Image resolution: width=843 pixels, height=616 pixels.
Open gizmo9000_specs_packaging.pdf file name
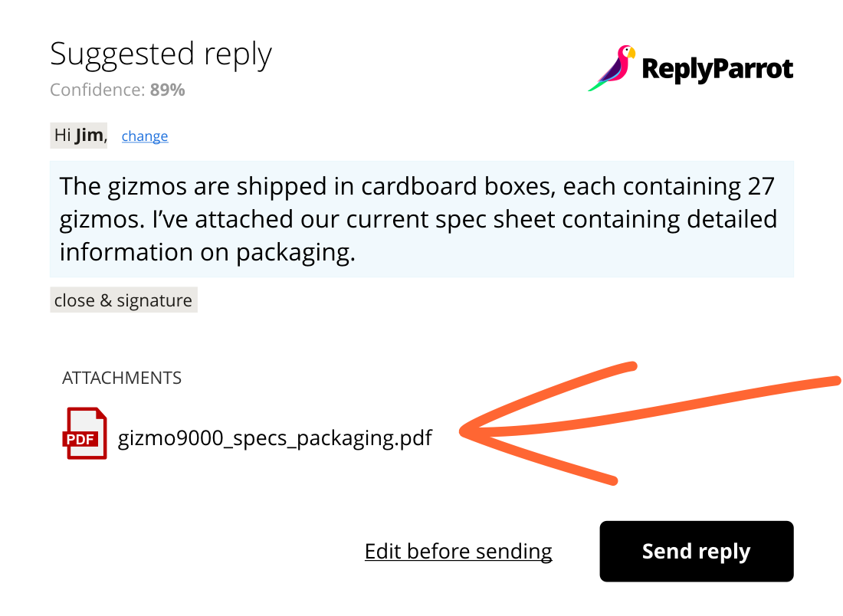(x=274, y=438)
